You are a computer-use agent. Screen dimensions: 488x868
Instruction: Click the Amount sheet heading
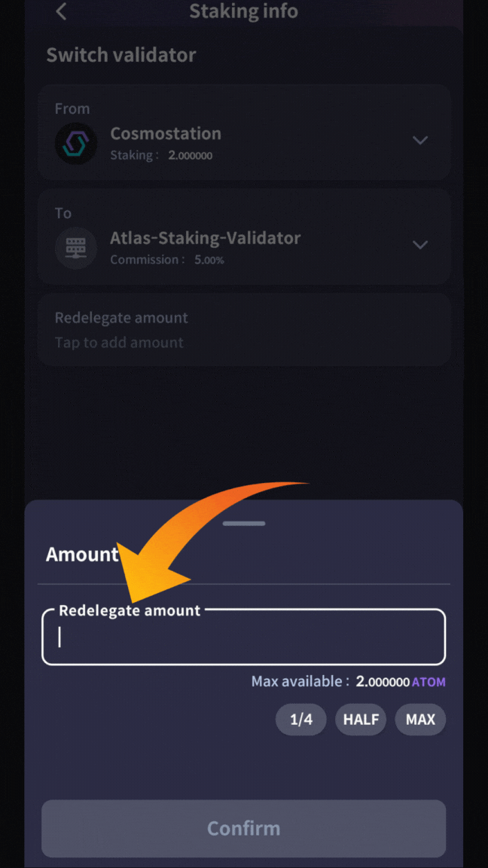pos(82,555)
